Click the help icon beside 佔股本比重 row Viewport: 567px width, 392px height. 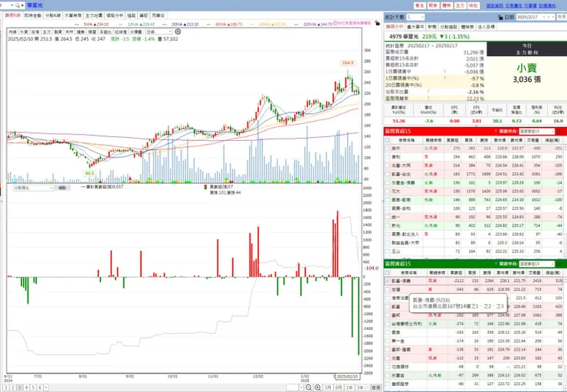(428, 92)
